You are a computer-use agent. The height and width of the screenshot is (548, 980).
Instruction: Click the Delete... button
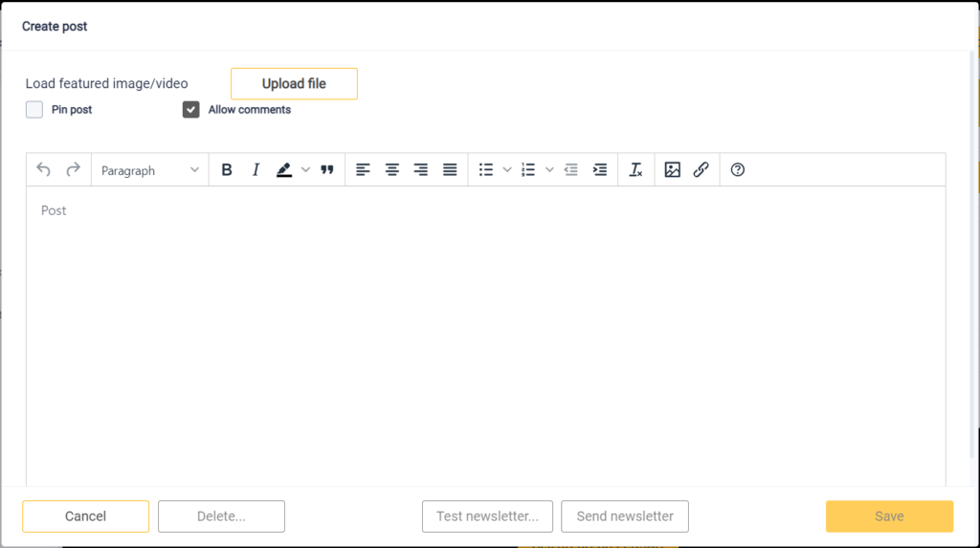[x=221, y=516]
